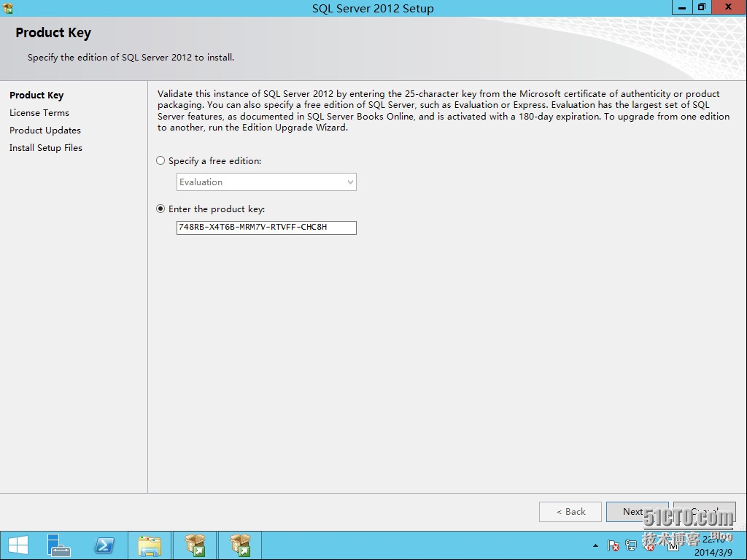
Task: Click the '< Back' button
Action: 570,512
